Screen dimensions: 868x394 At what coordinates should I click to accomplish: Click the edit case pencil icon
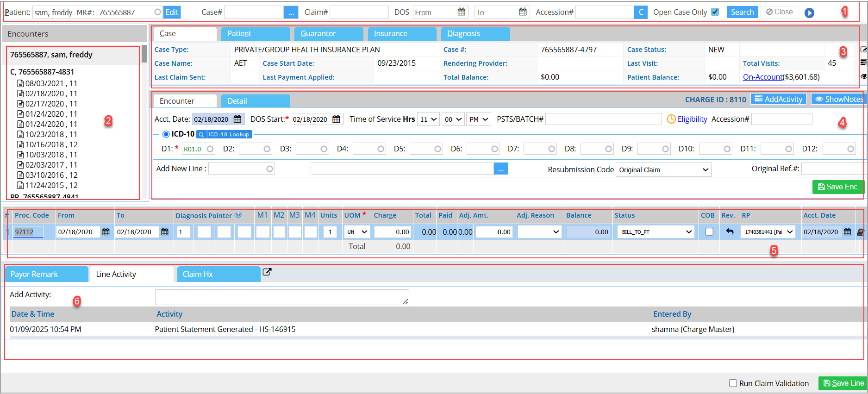click(x=863, y=50)
